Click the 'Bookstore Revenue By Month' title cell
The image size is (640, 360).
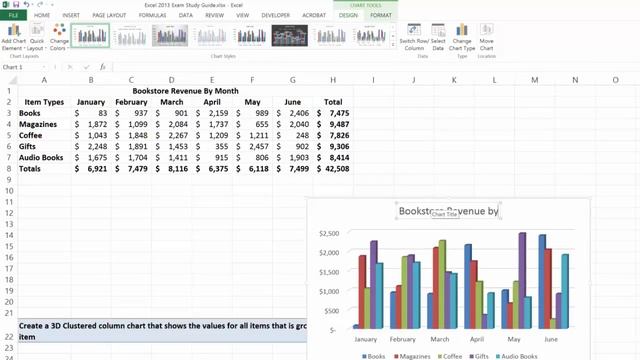186,91
